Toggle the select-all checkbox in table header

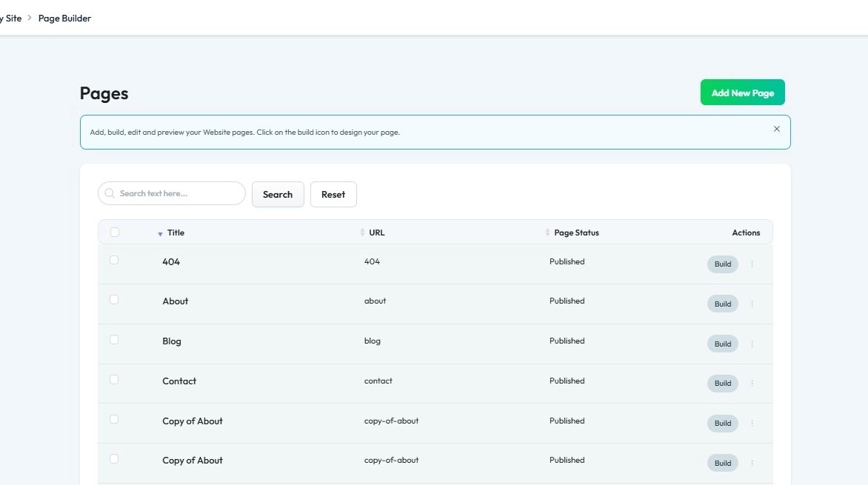coord(115,232)
